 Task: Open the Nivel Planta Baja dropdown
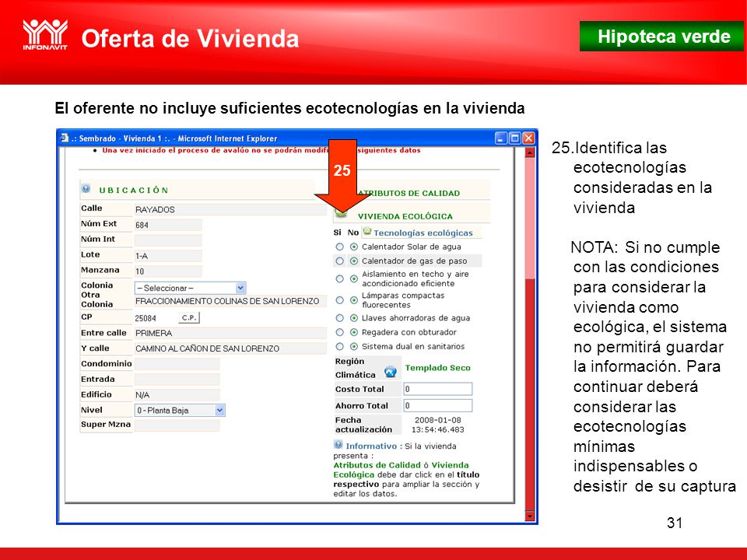[x=180, y=410]
